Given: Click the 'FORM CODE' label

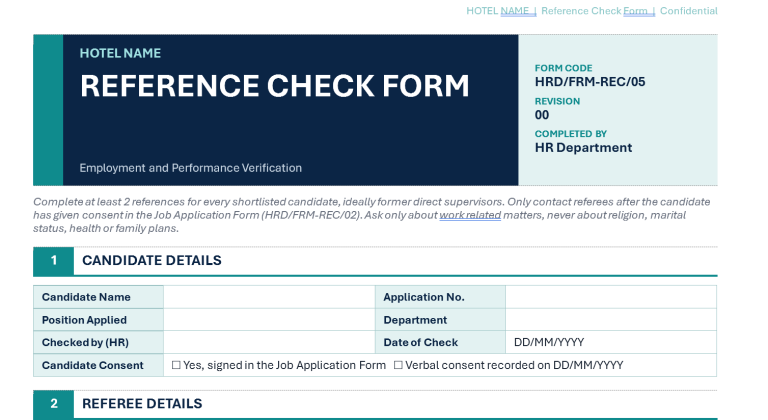Looking at the screenshot, I should [x=563, y=68].
